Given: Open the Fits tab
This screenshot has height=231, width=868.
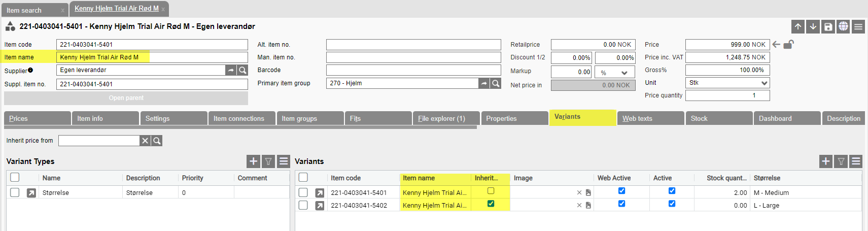Looking at the screenshot, I should pyautogui.click(x=378, y=118).
